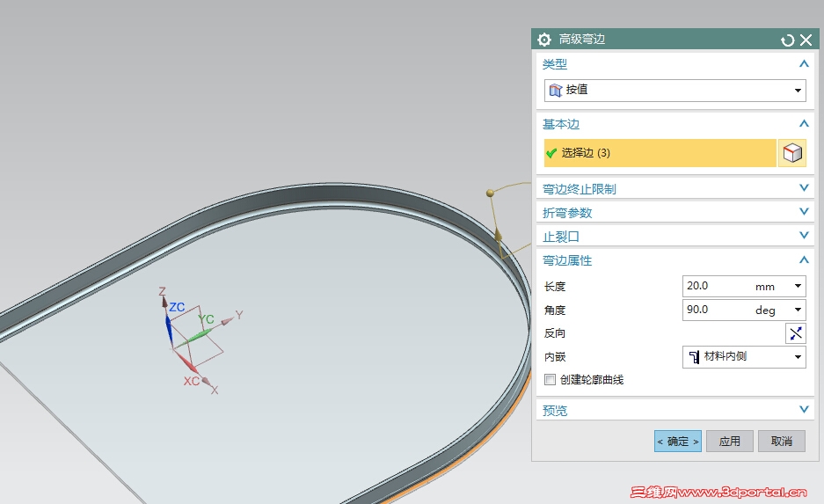Open the 长度 field dropdown arrow

798,286
